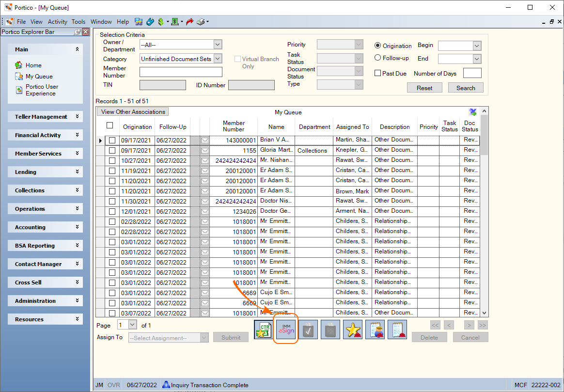This screenshot has width=564, height=392.
Task: Check the Past Due checkbox
Action: click(377, 73)
